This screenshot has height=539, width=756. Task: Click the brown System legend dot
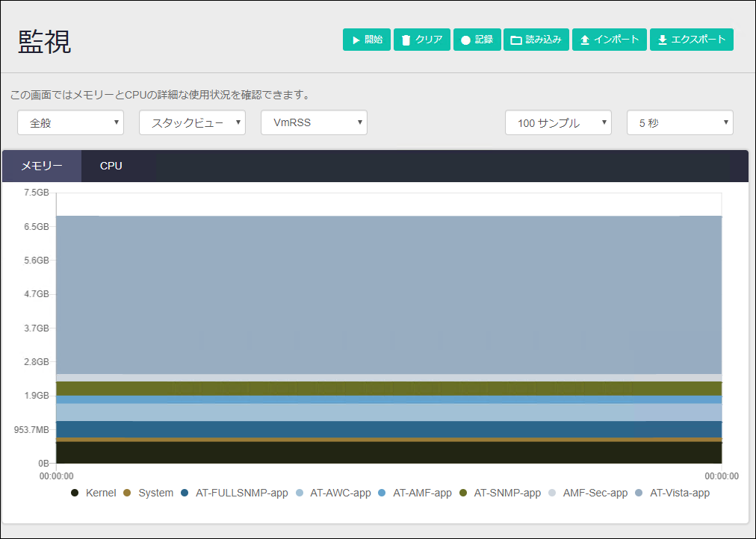point(127,493)
